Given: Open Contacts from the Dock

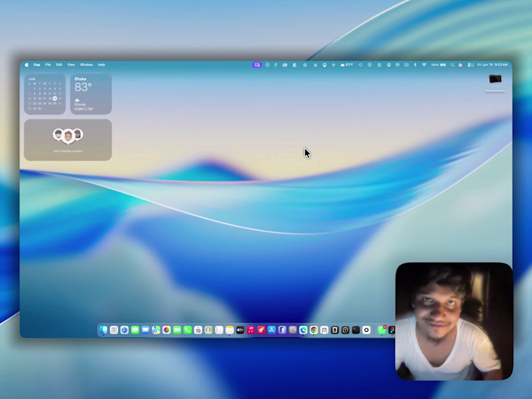Looking at the screenshot, I should [x=209, y=330].
